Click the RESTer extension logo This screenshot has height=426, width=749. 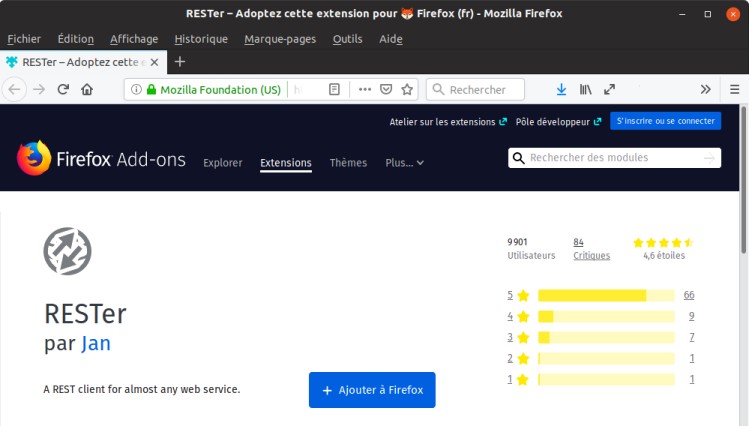pyautogui.click(x=67, y=251)
